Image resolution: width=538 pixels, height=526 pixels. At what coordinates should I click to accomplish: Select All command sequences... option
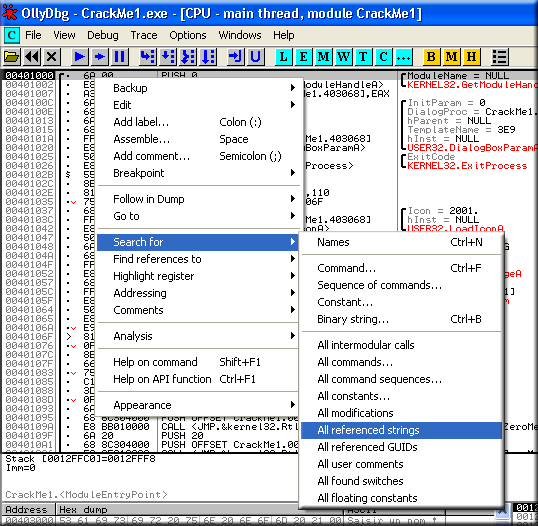401,379
